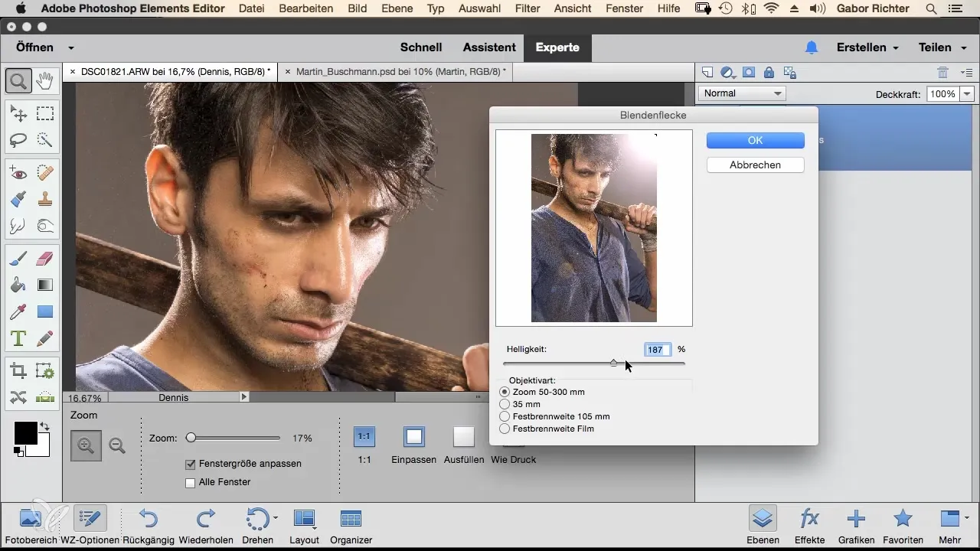Switch to Schnell mode tab

(421, 47)
